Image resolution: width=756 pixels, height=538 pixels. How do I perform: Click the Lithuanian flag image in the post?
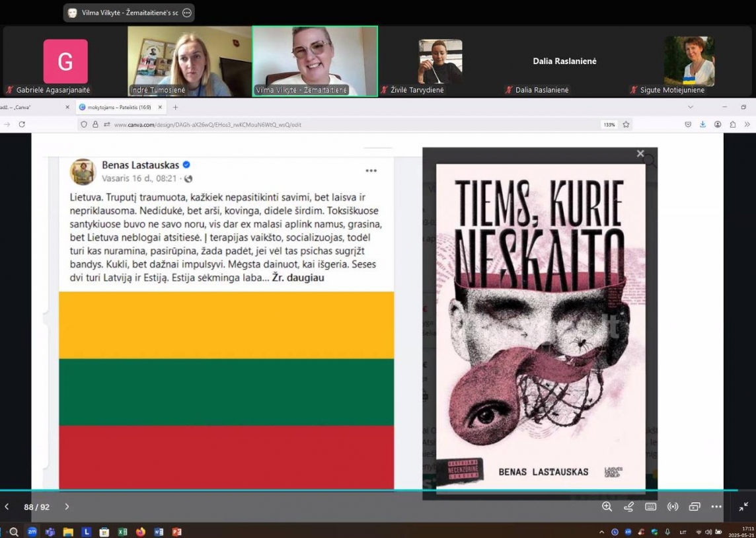226,391
